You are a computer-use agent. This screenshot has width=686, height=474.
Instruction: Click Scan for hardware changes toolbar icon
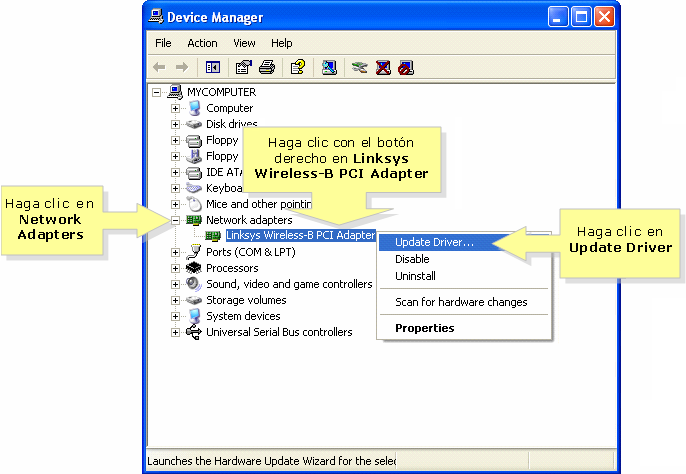[x=329, y=67]
